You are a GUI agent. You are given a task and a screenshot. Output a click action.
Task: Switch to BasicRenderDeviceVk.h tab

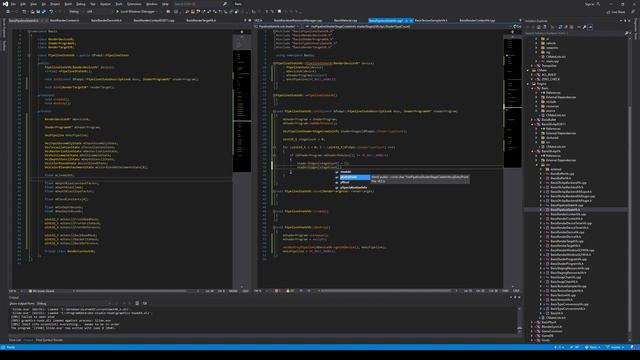(106, 20)
